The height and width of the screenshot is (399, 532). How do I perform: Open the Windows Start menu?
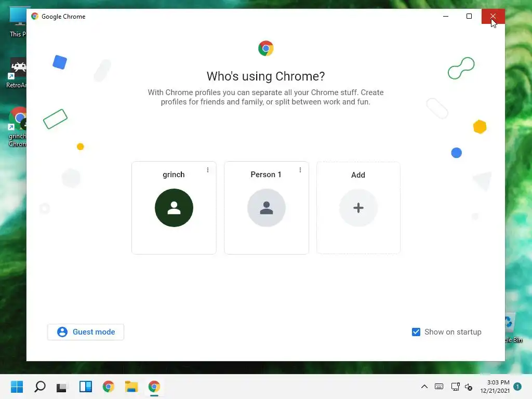[x=17, y=387]
